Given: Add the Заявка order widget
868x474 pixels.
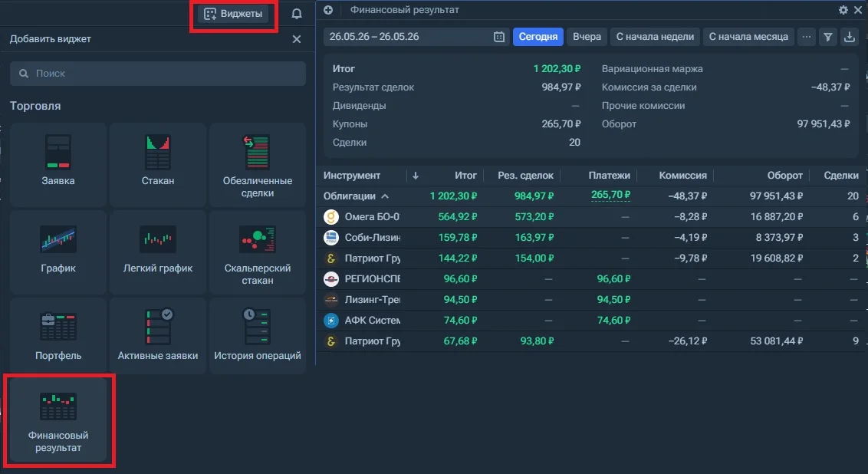Looking at the screenshot, I should [x=58, y=164].
